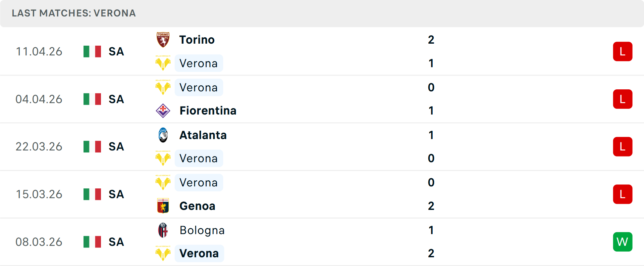
Task: Click the Torino club crest icon
Action: [x=163, y=40]
